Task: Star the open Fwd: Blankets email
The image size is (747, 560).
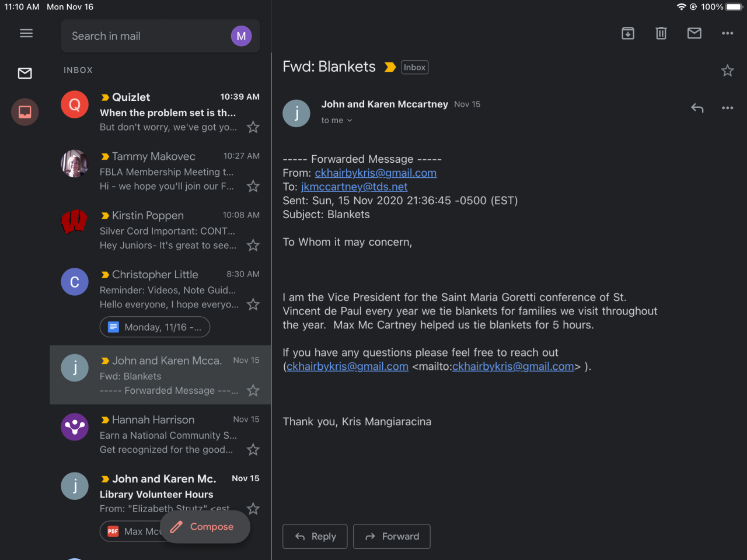Action: 727,71
